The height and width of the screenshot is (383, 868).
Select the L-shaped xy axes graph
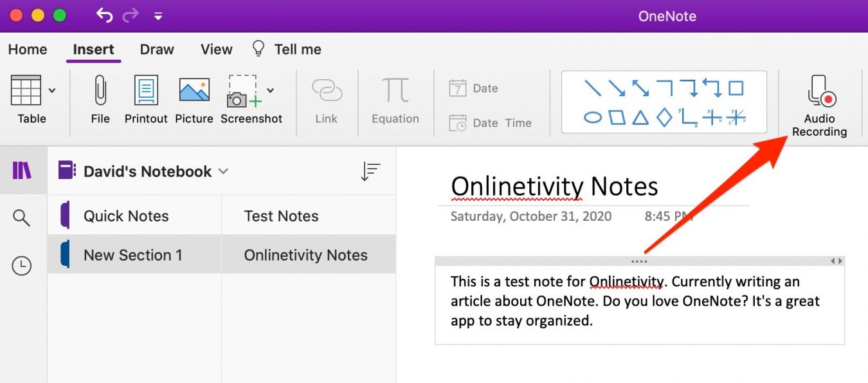[688, 117]
